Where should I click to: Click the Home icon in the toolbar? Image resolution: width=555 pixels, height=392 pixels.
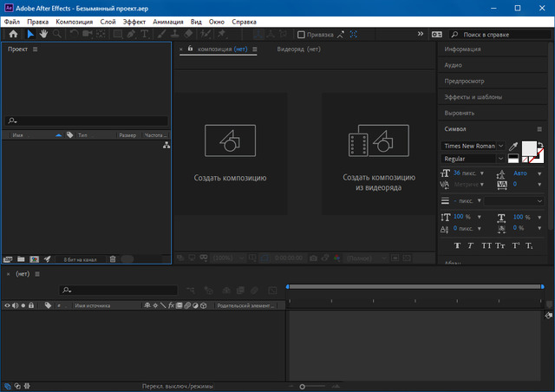tap(13, 35)
